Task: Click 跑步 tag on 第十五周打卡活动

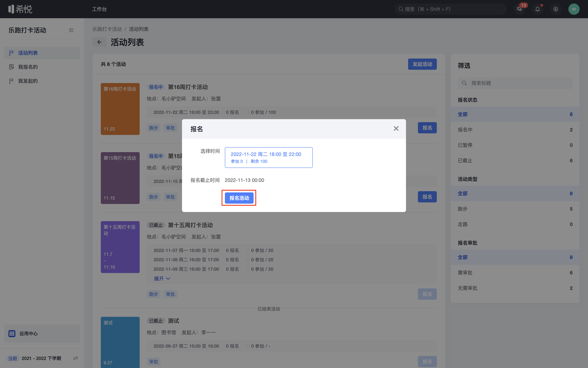Action: [153, 294]
